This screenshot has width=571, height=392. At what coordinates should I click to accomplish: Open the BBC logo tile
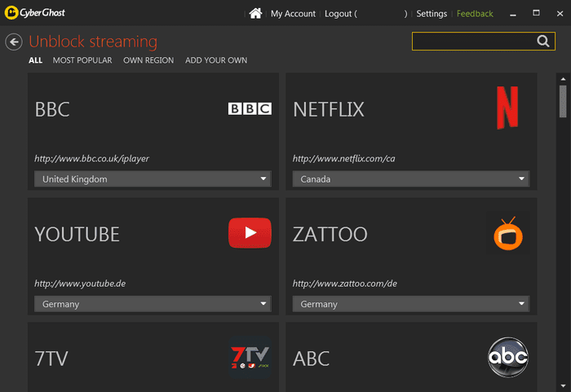point(250,108)
